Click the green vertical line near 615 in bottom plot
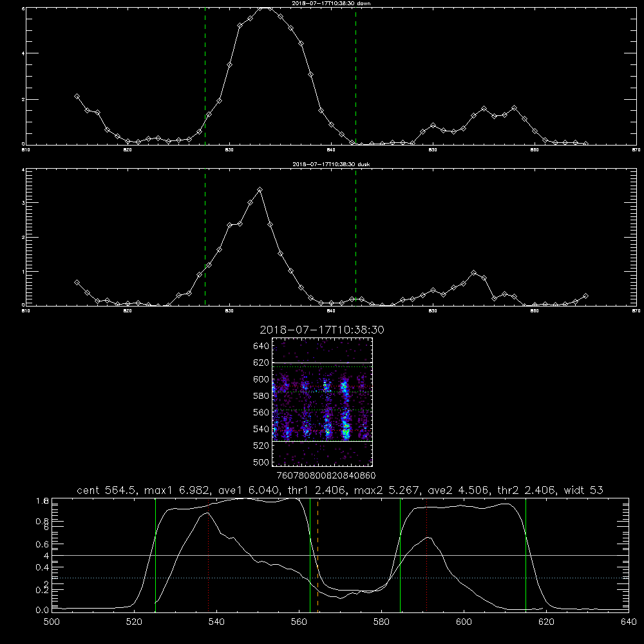 (526, 555)
